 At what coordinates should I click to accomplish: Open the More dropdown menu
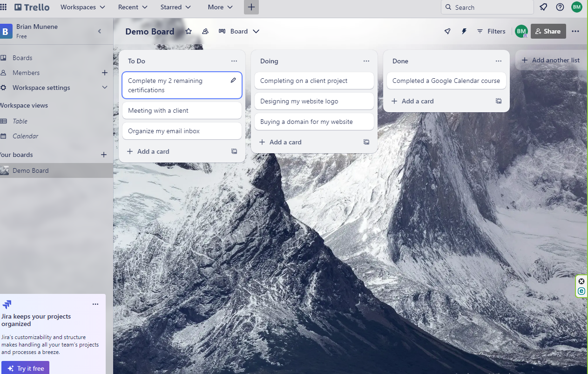coord(221,7)
